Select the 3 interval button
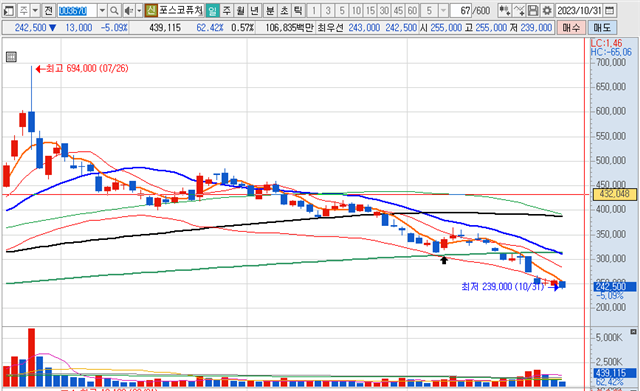 tap(328, 10)
